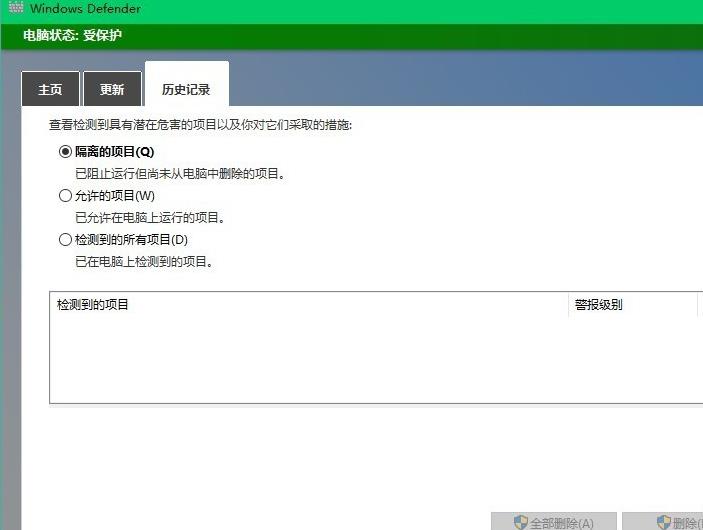The width and height of the screenshot is (703, 530).
Task: Select the 历史记录 tab
Action: 187,84
